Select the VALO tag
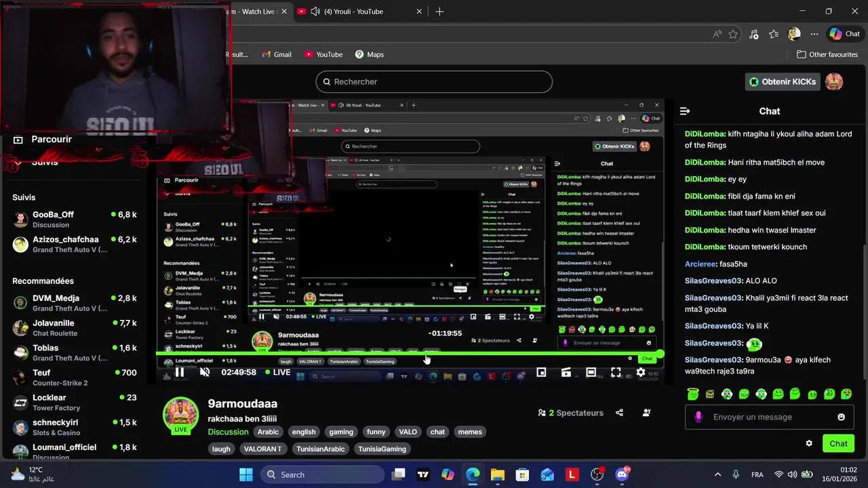The height and width of the screenshot is (488, 868). click(x=408, y=432)
